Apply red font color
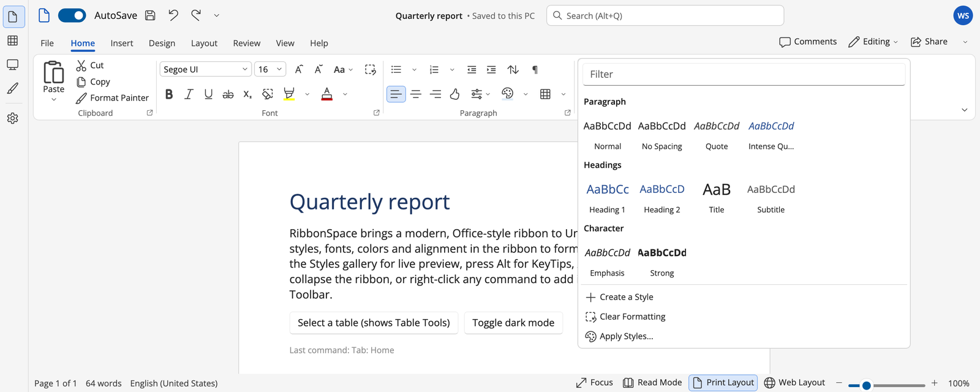The width and height of the screenshot is (980, 392). [x=327, y=94]
